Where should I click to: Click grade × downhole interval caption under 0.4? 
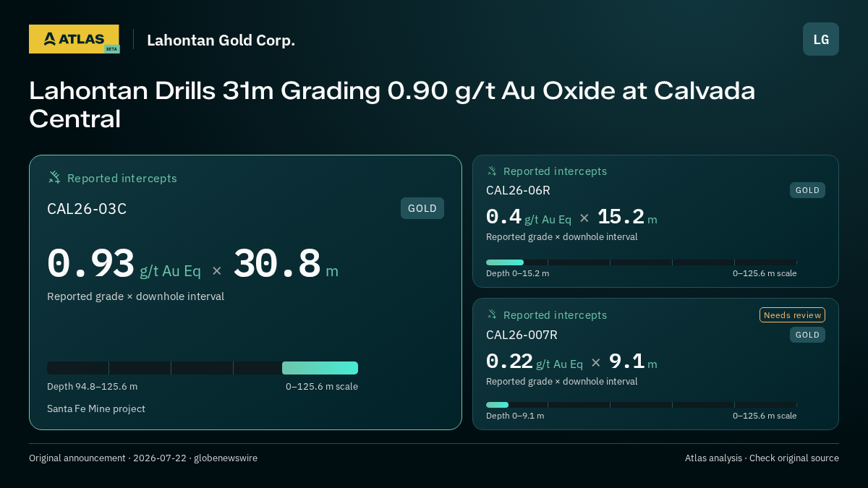pos(562,236)
